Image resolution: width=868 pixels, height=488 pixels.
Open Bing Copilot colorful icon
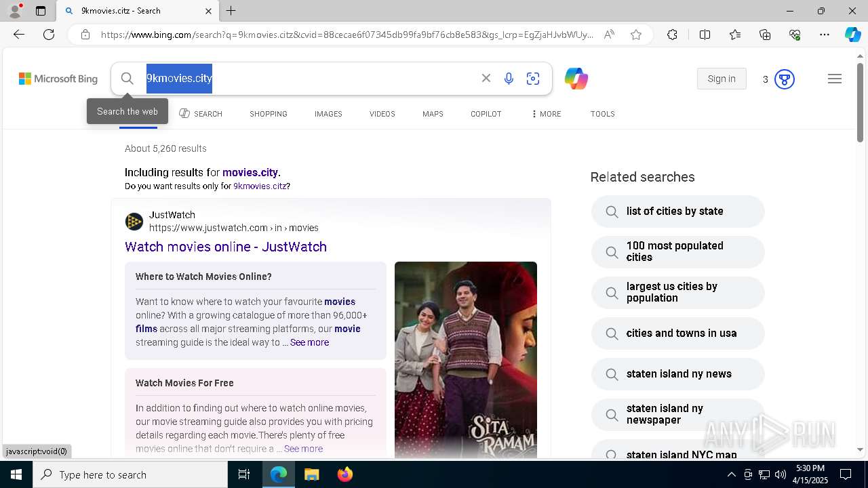pyautogui.click(x=576, y=79)
